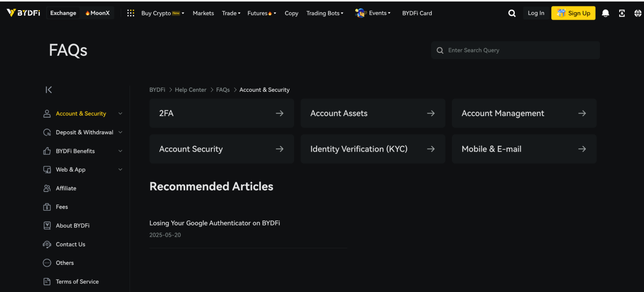Open the Losing Your Google Authenticator article
Image resolution: width=644 pixels, height=292 pixels.
pyautogui.click(x=215, y=223)
